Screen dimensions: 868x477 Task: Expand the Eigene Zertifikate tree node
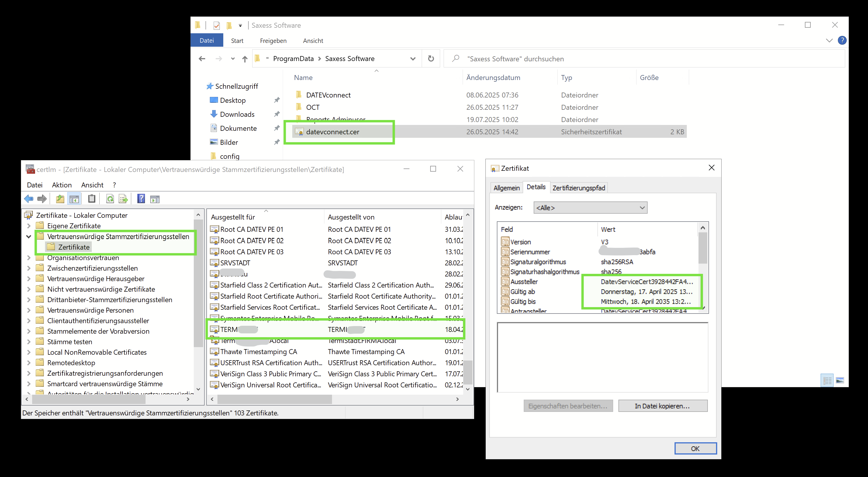29,226
